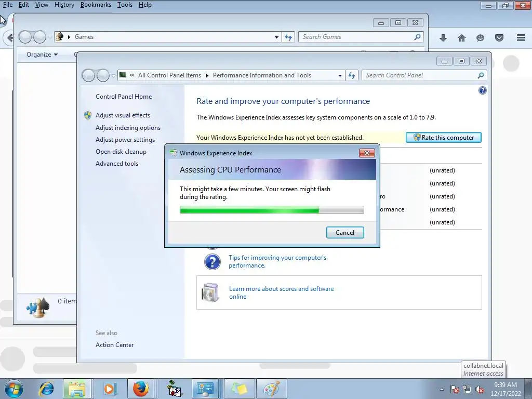This screenshot has width=532, height=399.
Task: Open Firefox File menu
Action: coord(8,5)
